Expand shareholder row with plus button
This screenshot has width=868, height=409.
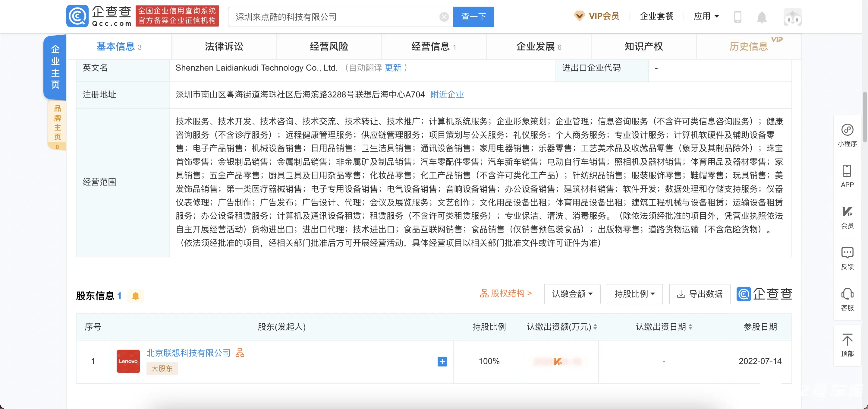click(x=442, y=361)
